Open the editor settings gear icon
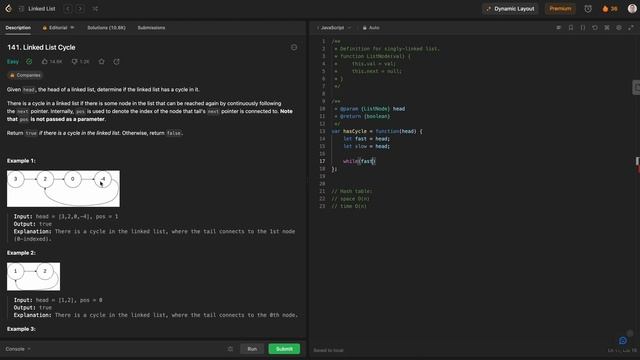 click(619, 28)
